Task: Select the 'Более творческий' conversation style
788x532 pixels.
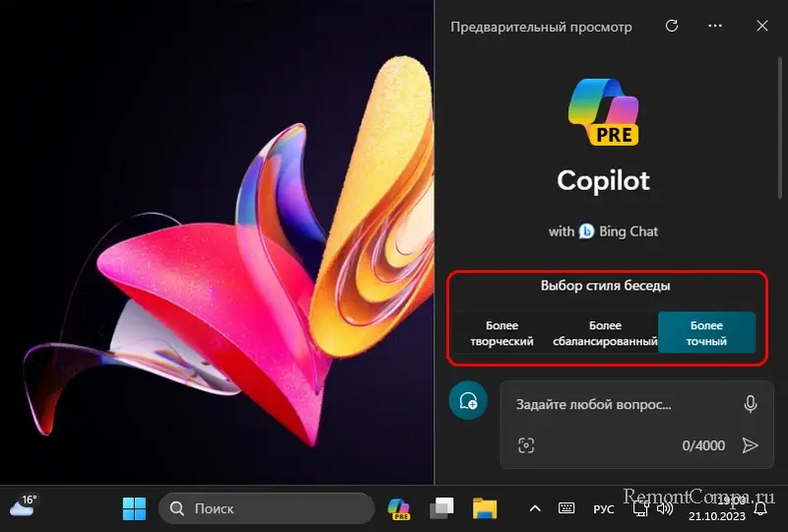Action: click(501, 333)
